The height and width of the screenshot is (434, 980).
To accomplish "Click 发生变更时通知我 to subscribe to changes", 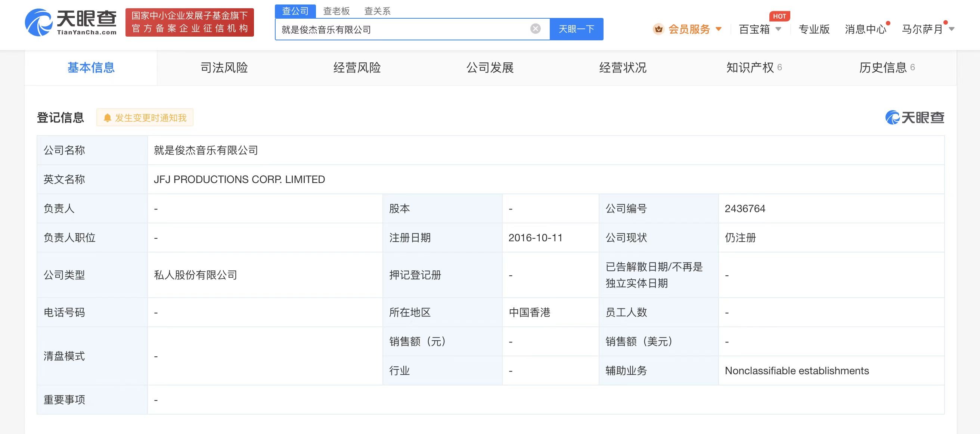I will (x=145, y=118).
